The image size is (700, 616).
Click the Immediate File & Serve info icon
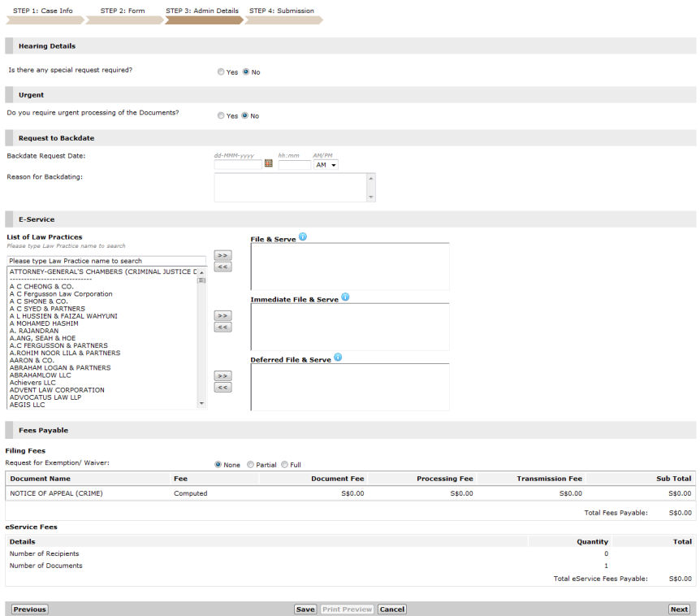click(x=345, y=297)
